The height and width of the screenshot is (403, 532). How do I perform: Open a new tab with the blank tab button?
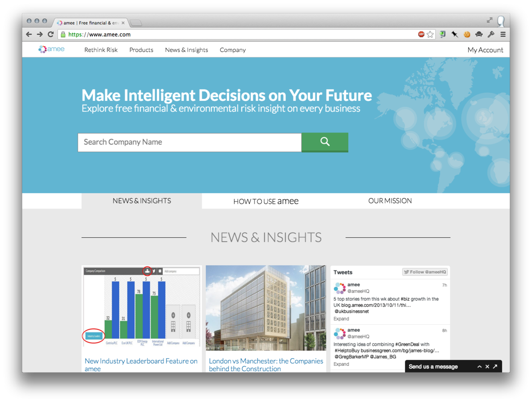tap(136, 23)
